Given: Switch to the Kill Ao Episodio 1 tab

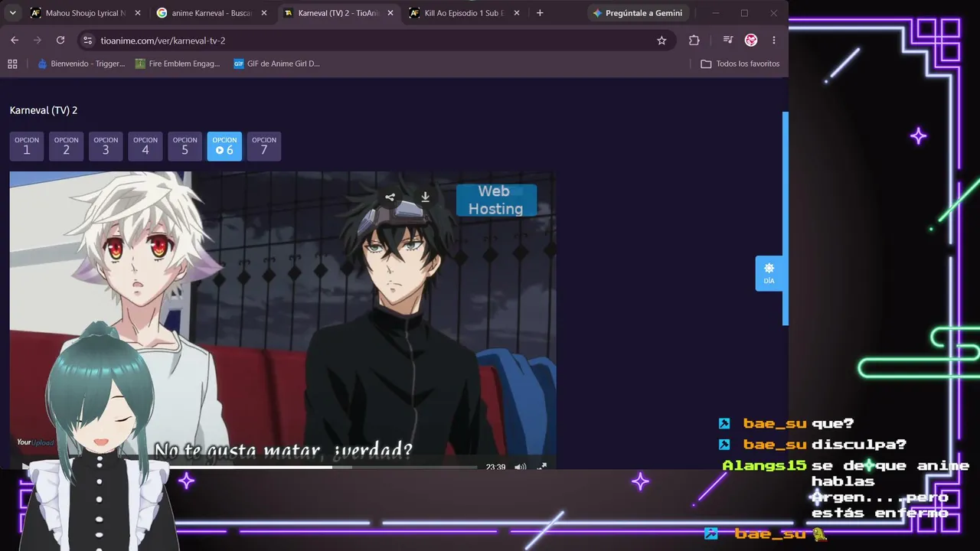Looking at the screenshot, I should [463, 13].
